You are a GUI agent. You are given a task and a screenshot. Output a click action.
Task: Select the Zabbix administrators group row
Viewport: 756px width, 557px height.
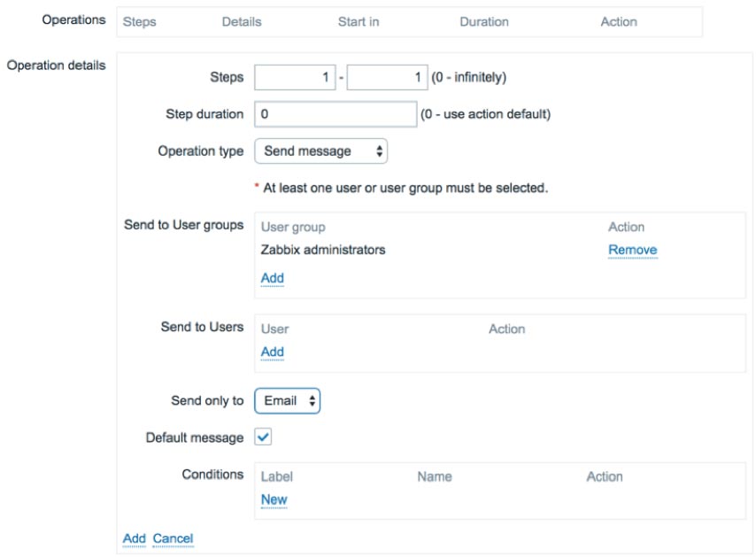[500, 250]
